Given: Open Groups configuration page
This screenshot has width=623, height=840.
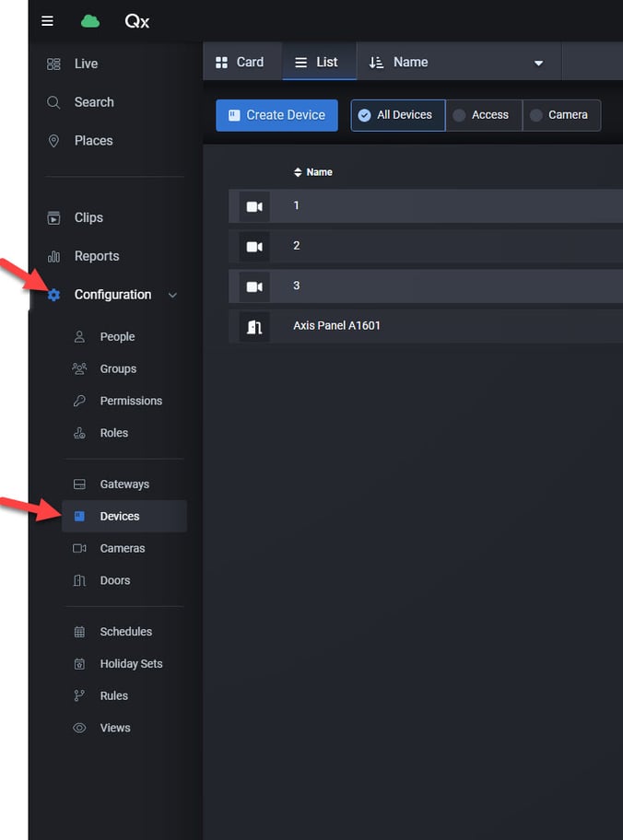Looking at the screenshot, I should coord(118,368).
